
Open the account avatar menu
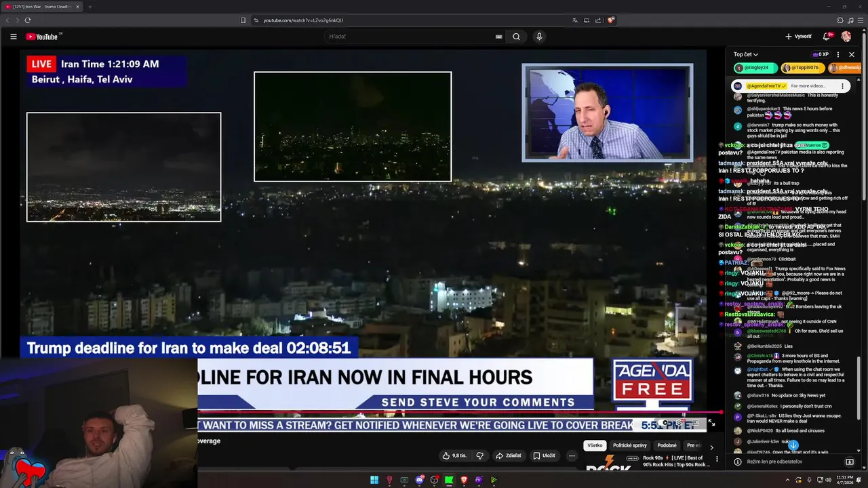click(846, 37)
